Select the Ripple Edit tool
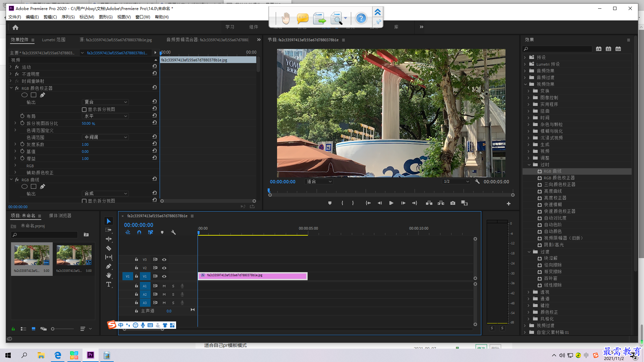 click(109, 239)
